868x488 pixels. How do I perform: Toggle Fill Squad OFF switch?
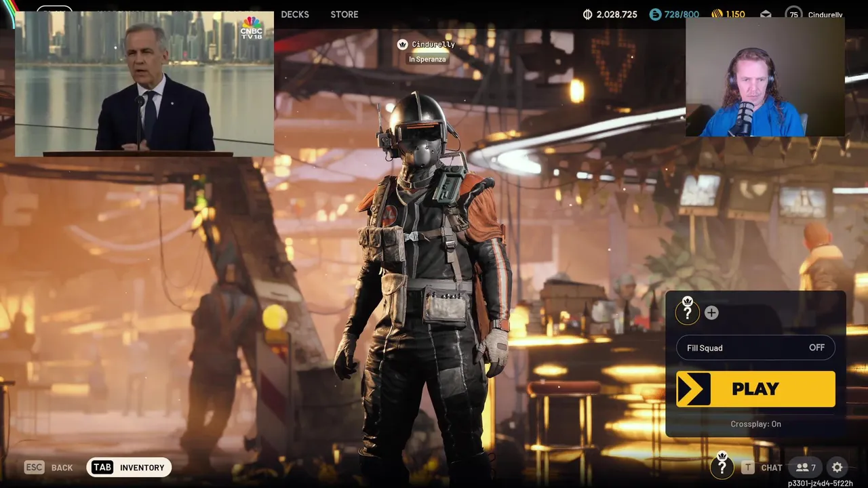[x=755, y=348]
